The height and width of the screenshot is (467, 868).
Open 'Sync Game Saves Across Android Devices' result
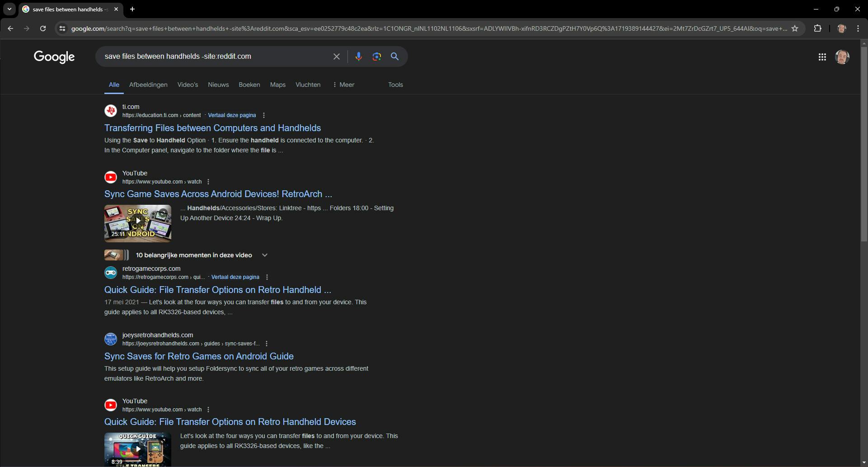(x=218, y=194)
